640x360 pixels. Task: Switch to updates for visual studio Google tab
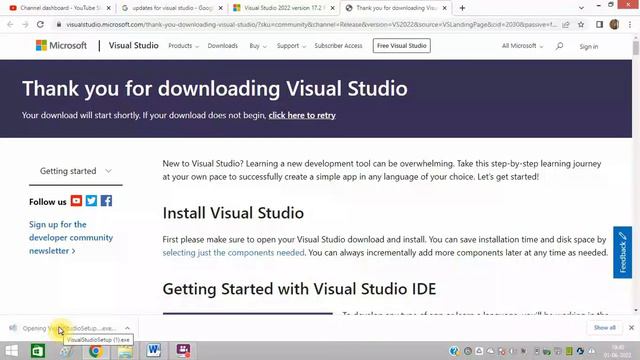coord(172,8)
